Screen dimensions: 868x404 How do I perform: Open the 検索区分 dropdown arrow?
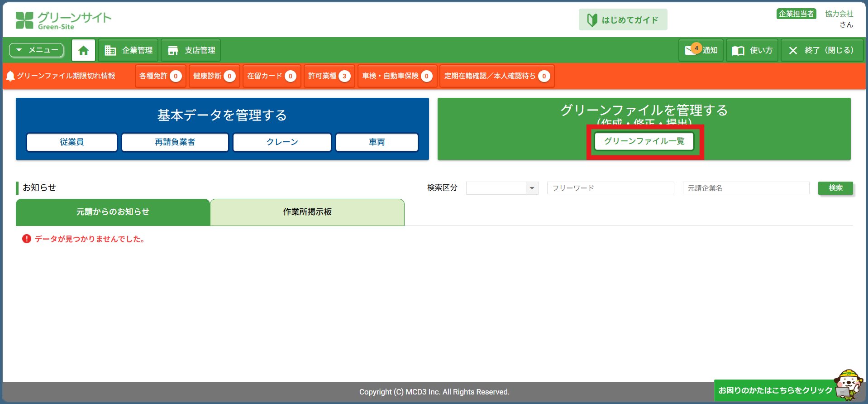tap(532, 188)
